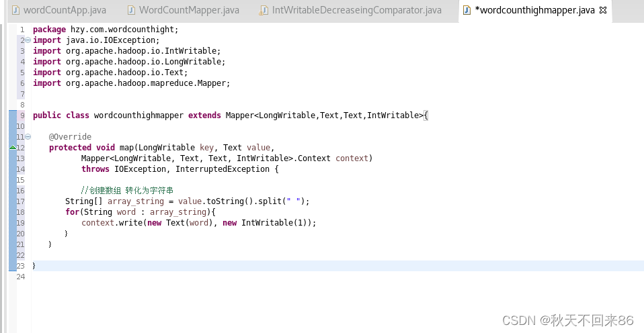Click the Java file icon on WordCountMapper.java tab
This screenshot has height=333, width=644.
pyautogui.click(x=131, y=10)
